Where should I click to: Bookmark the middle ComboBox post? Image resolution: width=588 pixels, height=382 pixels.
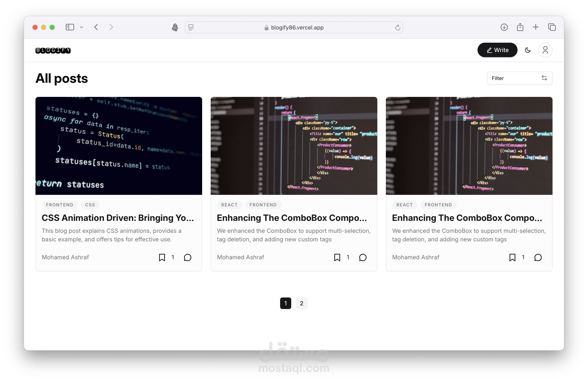(337, 257)
